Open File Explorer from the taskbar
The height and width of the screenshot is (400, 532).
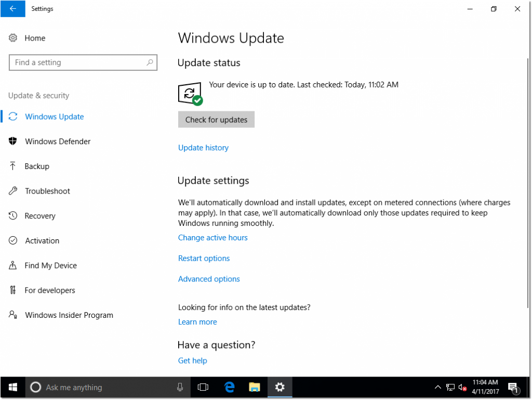(x=255, y=387)
